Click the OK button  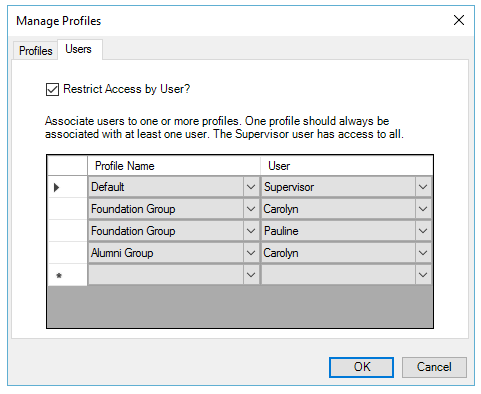pos(361,367)
